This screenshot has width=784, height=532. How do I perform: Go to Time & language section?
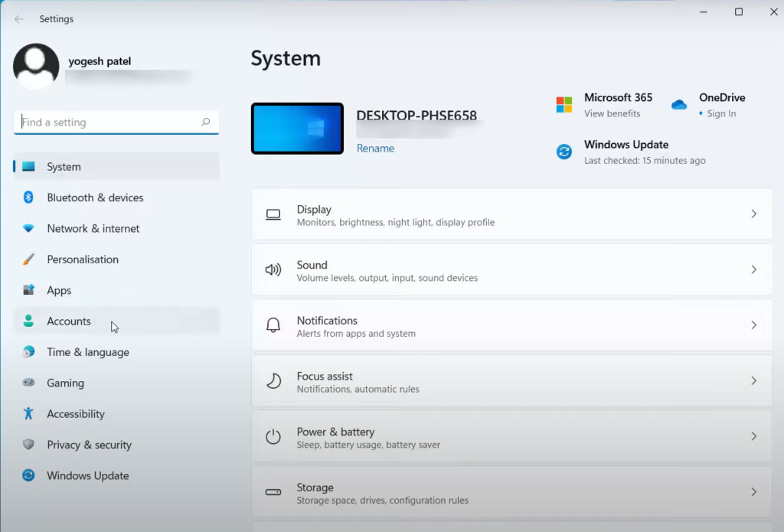pyautogui.click(x=87, y=352)
